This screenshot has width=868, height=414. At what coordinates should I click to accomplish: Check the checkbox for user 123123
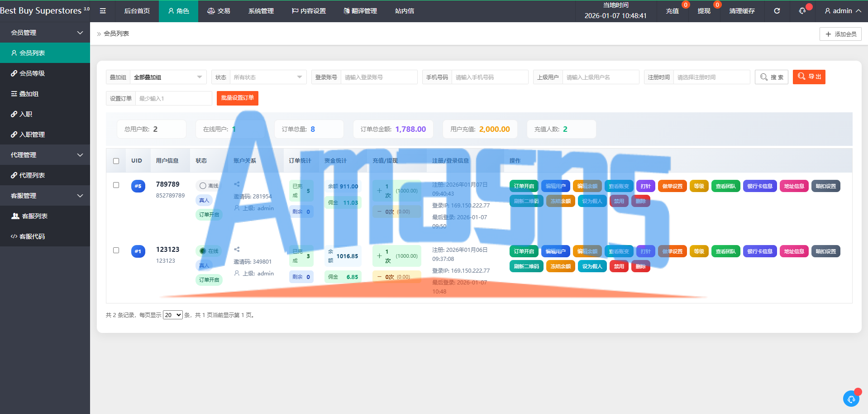click(x=116, y=250)
